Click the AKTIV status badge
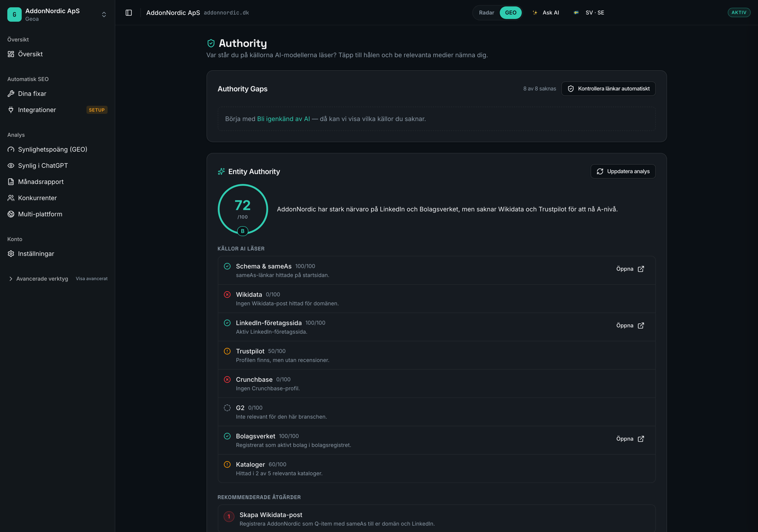Image resolution: width=758 pixels, height=532 pixels. coord(739,13)
